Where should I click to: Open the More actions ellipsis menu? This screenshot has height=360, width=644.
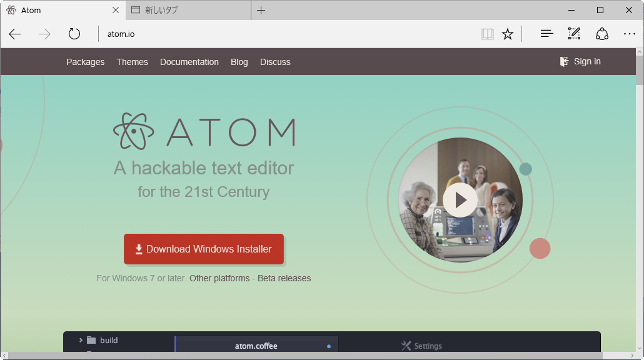click(629, 34)
